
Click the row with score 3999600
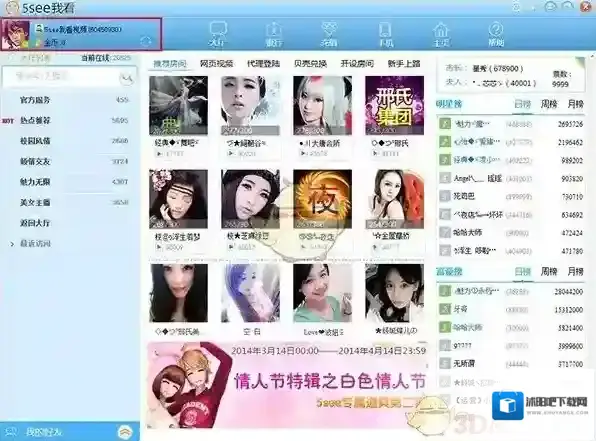pyautogui.click(x=511, y=346)
